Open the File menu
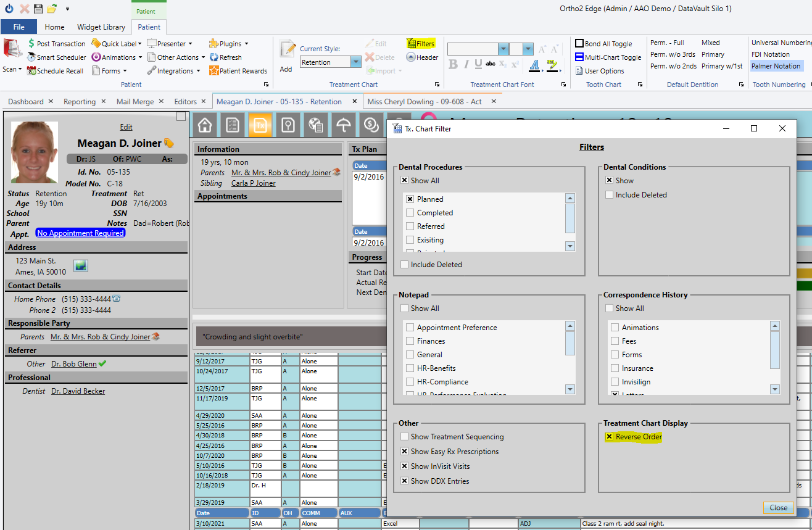812x530 pixels. click(19, 27)
